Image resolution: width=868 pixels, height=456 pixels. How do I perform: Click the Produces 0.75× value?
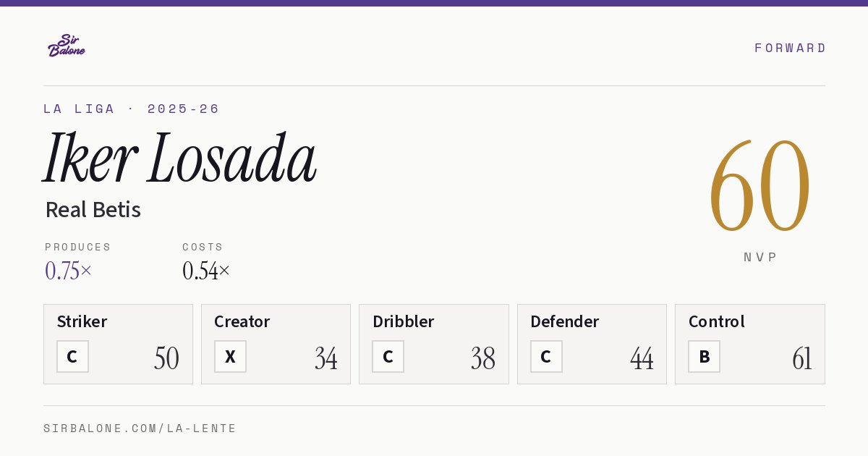[x=69, y=271]
